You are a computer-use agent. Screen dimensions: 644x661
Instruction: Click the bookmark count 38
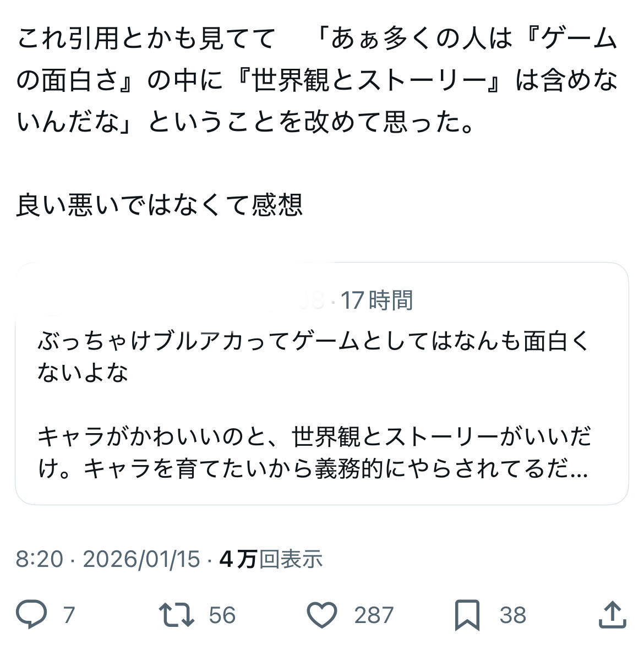tap(512, 615)
